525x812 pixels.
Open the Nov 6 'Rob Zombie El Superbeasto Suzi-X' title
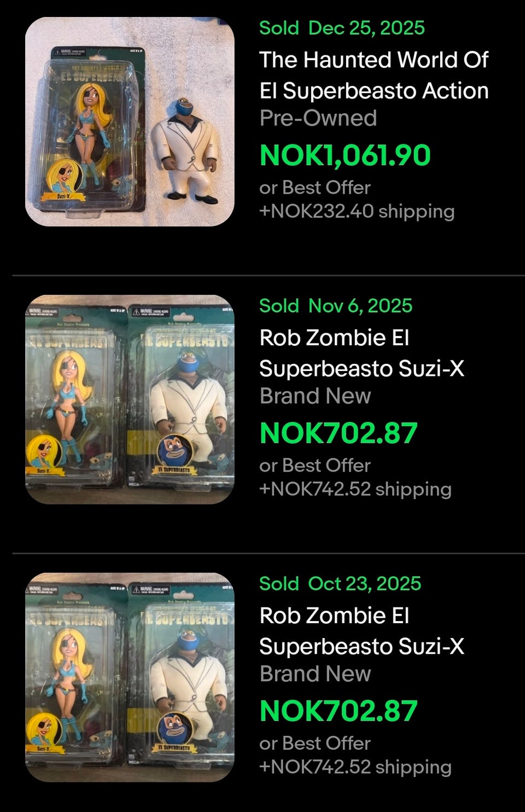[361, 353]
